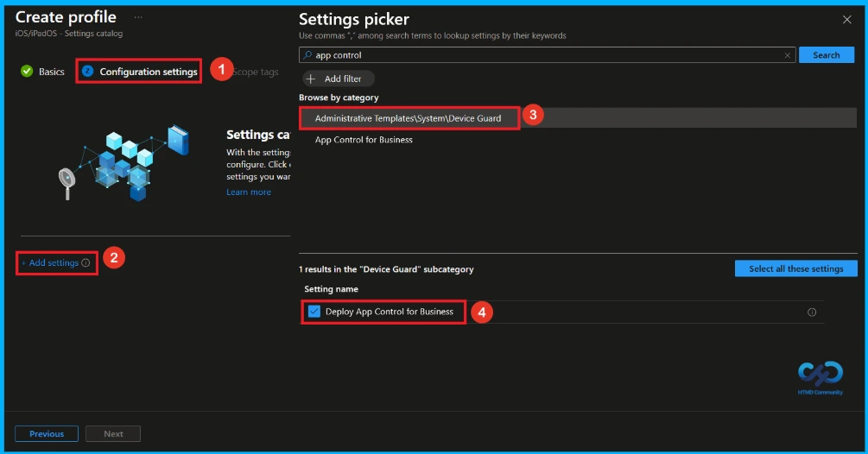The image size is (868, 454).
Task: Click the Setting name column header
Action: [x=331, y=288]
